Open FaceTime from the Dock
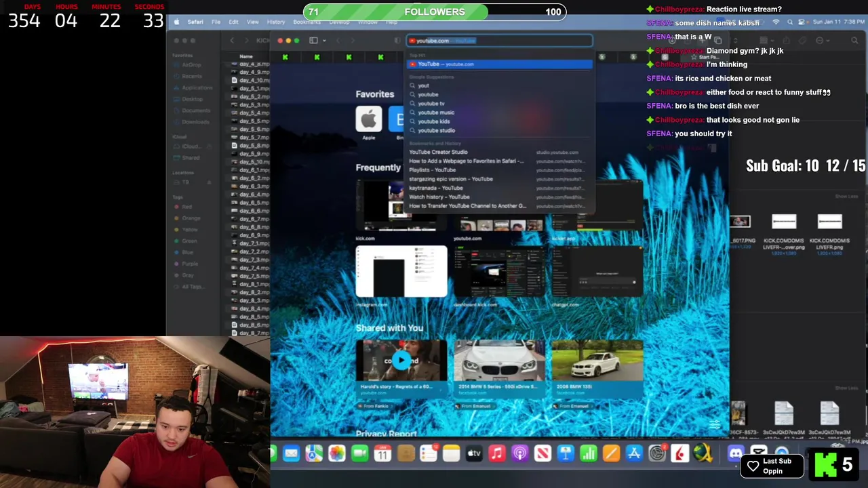This screenshot has width=868, height=488. (x=360, y=453)
